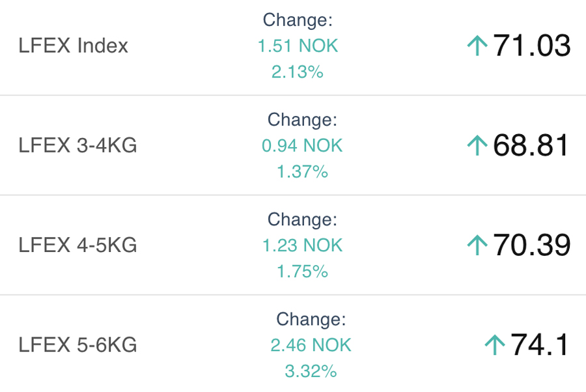Click the 1.51 NOK change value
The image size is (586, 392).
tap(298, 46)
